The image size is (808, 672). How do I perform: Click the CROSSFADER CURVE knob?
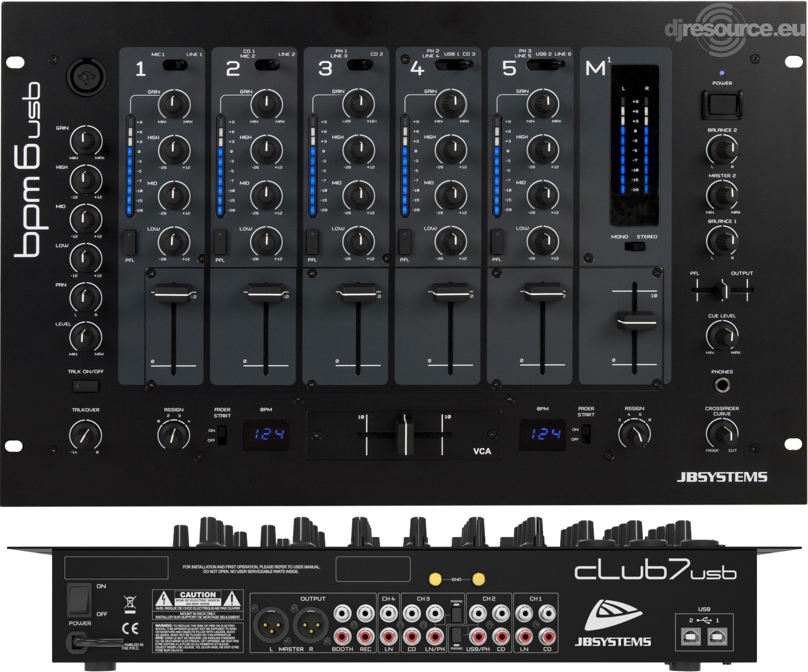(x=722, y=433)
